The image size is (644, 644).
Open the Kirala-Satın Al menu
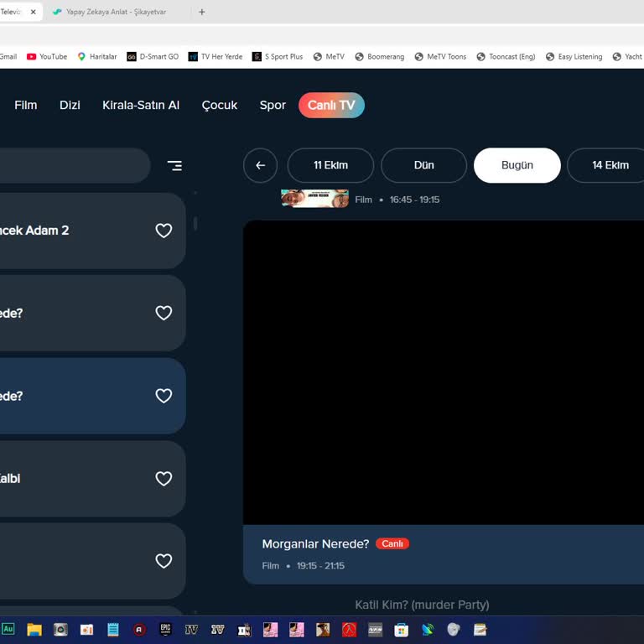coord(141,105)
